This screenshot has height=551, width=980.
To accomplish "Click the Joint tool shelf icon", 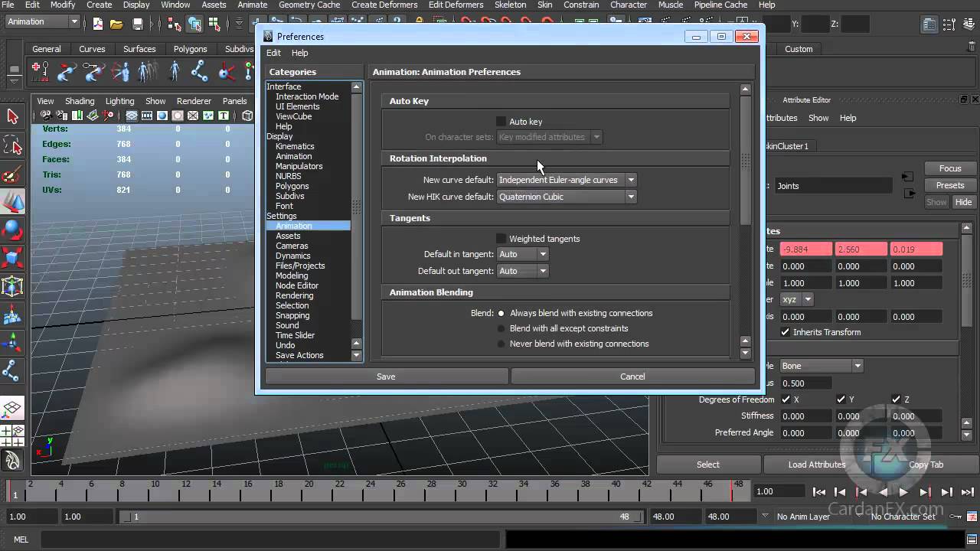I will click(x=199, y=72).
